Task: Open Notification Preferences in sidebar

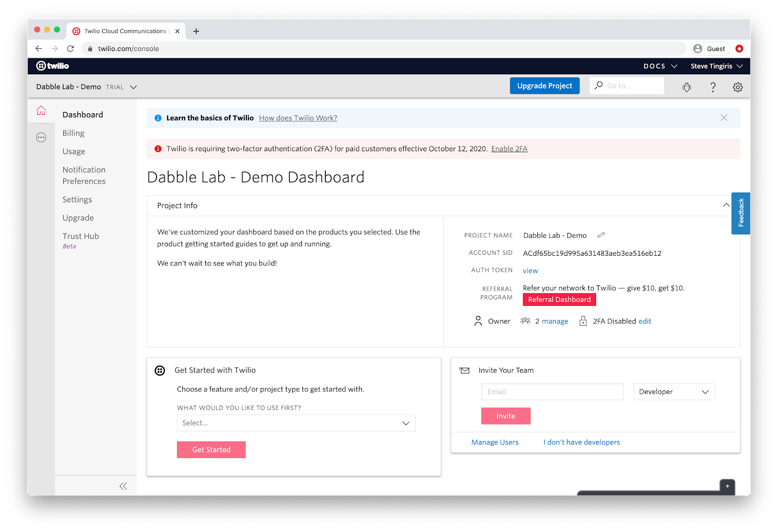Action: tap(84, 176)
